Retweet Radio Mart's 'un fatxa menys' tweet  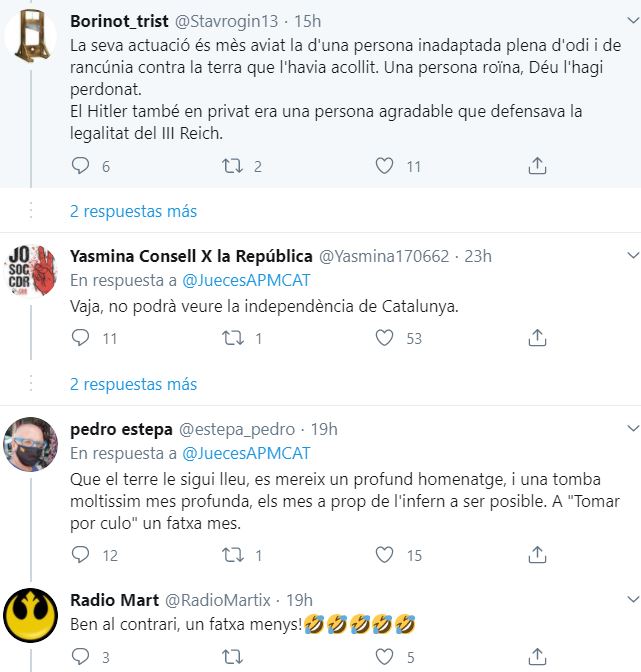click(233, 657)
